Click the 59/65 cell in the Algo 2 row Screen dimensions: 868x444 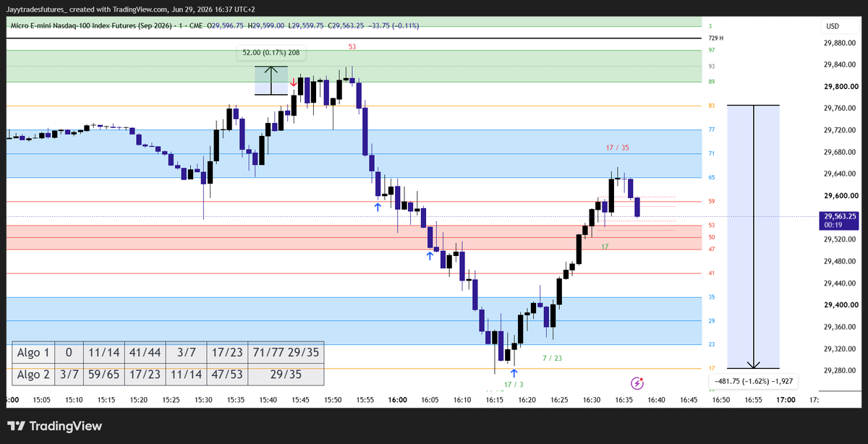click(x=103, y=375)
